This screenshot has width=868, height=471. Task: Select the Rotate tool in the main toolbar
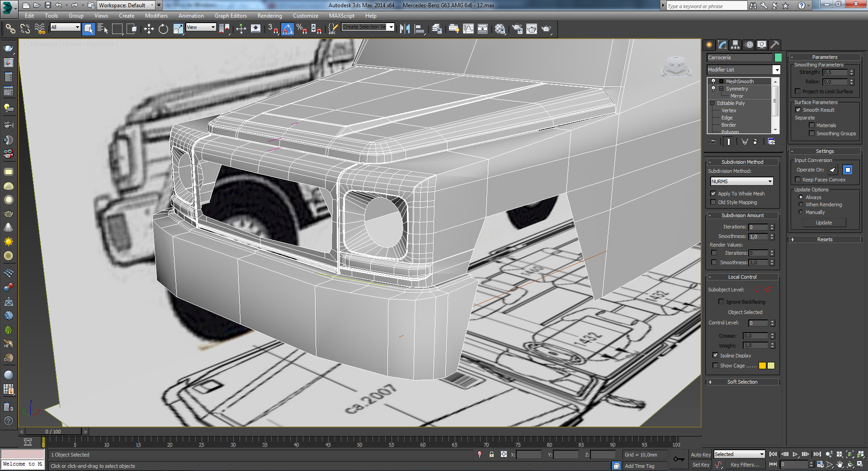[163, 29]
